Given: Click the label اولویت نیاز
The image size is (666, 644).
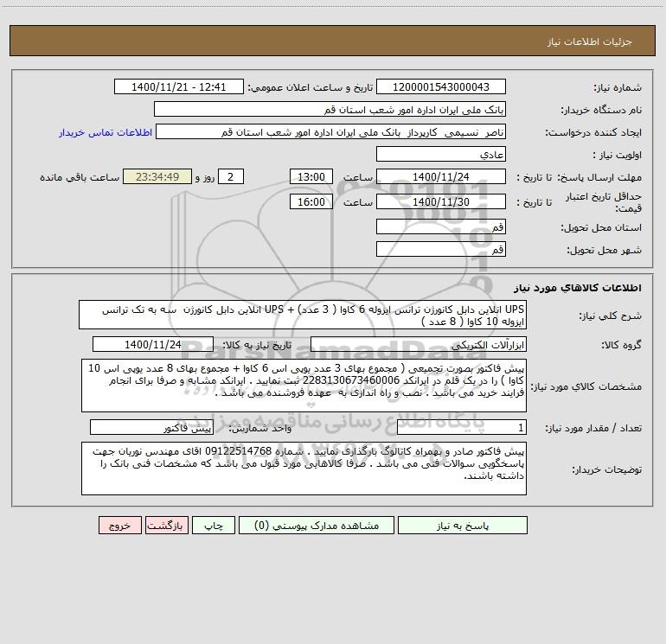Looking at the screenshot, I should (618, 155).
